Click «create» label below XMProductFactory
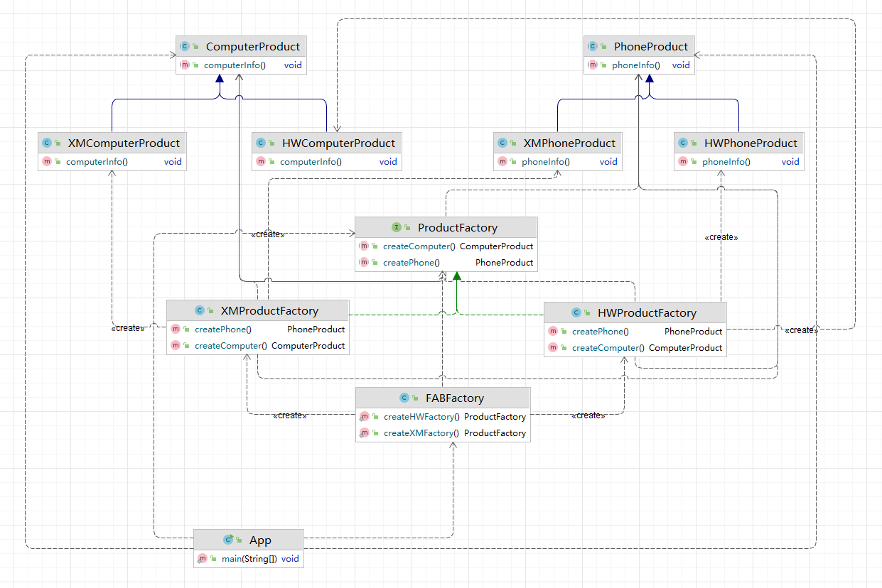The height and width of the screenshot is (588, 882). tap(289, 415)
